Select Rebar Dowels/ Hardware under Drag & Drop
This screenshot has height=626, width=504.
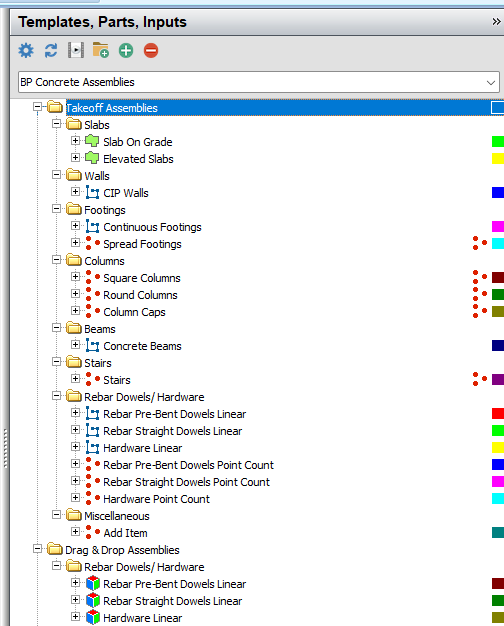point(144,567)
